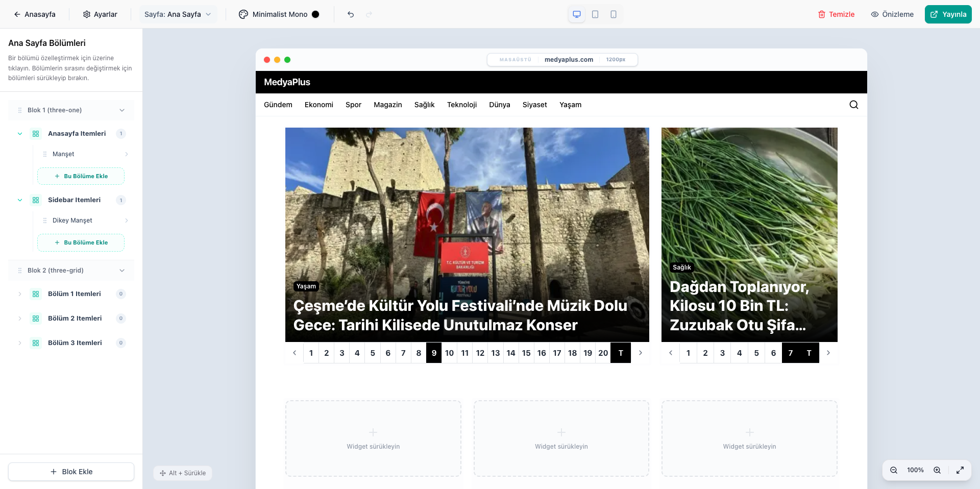Zoom out the canvas with minus magnifier
Screen dimensions: 980x489
(894, 470)
